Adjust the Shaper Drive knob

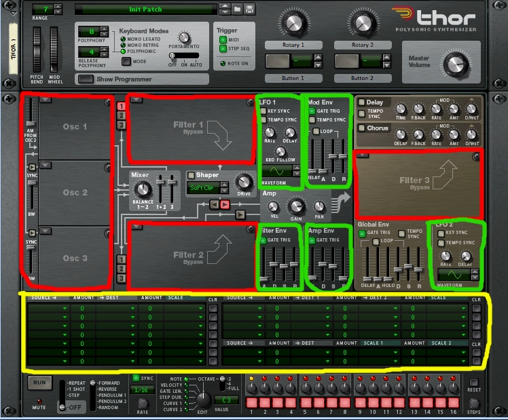point(244,182)
